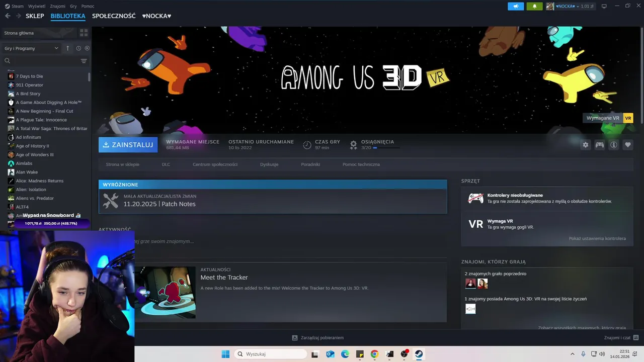
Task: Click the ZAINSTALUJ install button
Action: (128, 145)
